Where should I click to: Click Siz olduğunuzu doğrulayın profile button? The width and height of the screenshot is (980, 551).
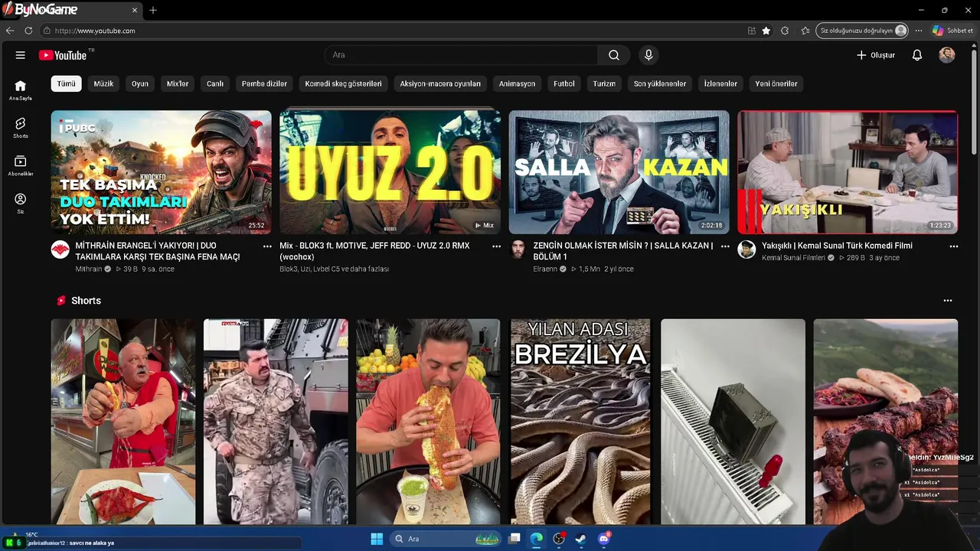click(863, 31)
